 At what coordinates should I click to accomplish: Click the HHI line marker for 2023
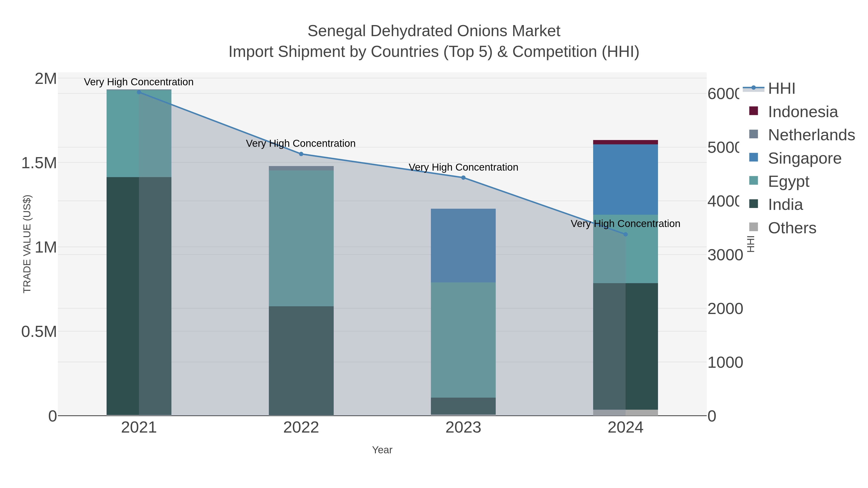(x=463, y=177)
